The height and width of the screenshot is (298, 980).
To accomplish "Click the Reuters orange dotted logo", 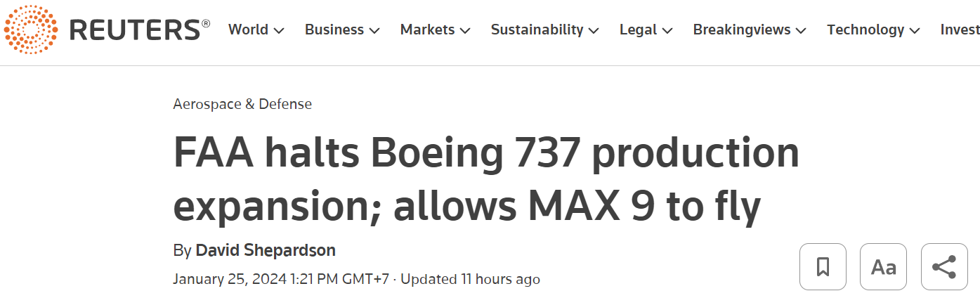I will click(31, 30).
